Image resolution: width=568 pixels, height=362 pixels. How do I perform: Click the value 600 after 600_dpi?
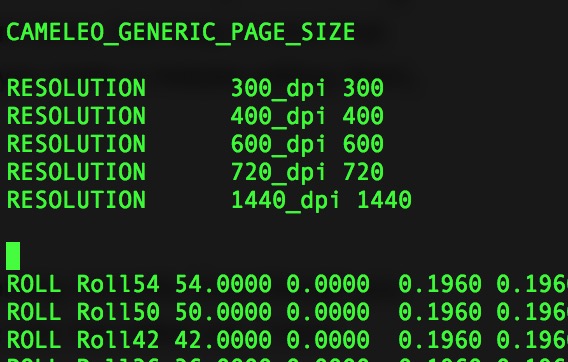pos(363,144)
